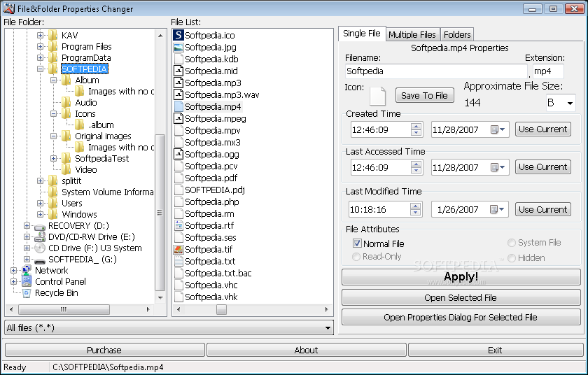
Task: Click the Softpedia.mp3.wav audio icon
Action: coord(178,94)
